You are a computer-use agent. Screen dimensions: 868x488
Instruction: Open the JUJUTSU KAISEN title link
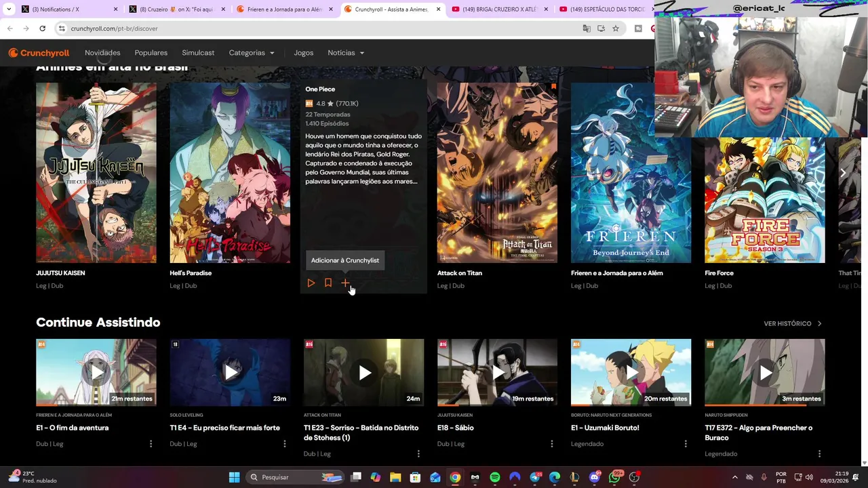[x=60, y=273]
